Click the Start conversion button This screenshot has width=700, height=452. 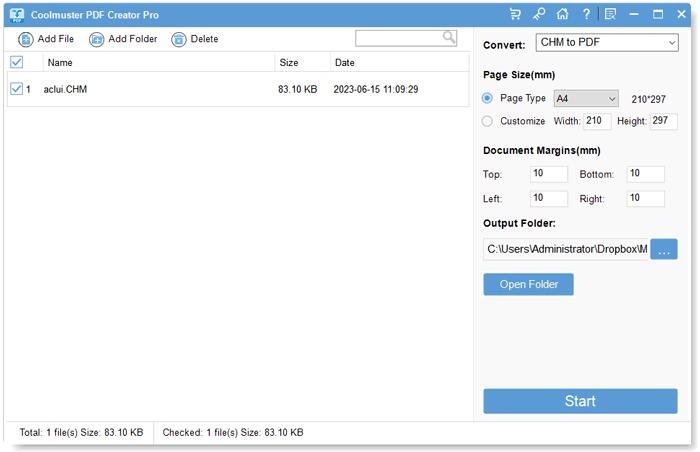580,401
